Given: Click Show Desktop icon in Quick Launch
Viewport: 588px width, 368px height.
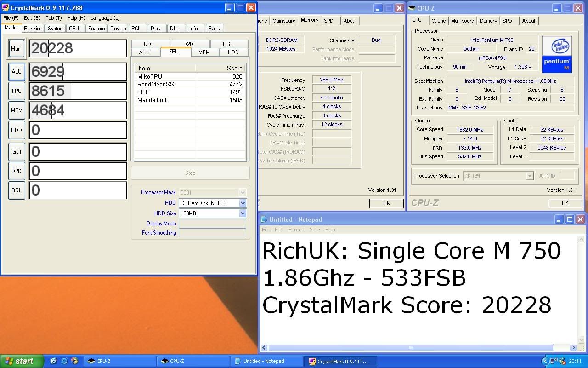Looking at the screenshot, I should pos(53,361).
